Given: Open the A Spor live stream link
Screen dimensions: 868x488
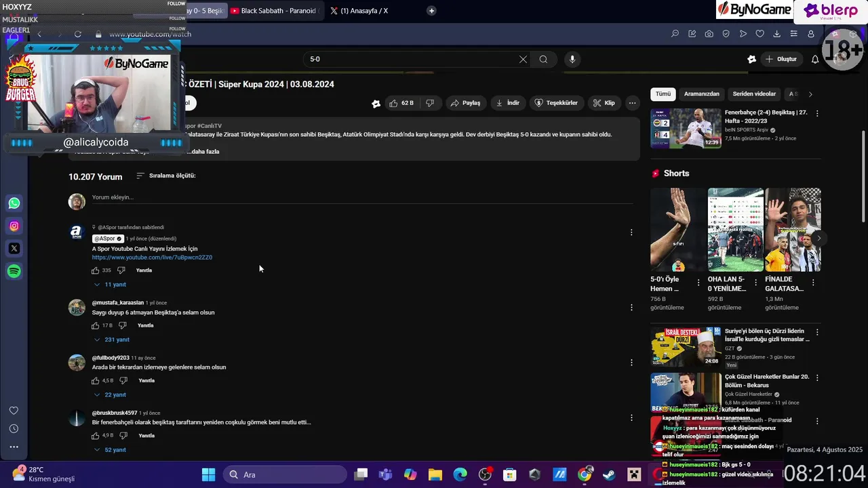Looking at the screenshot, I should tap(152, 258).
